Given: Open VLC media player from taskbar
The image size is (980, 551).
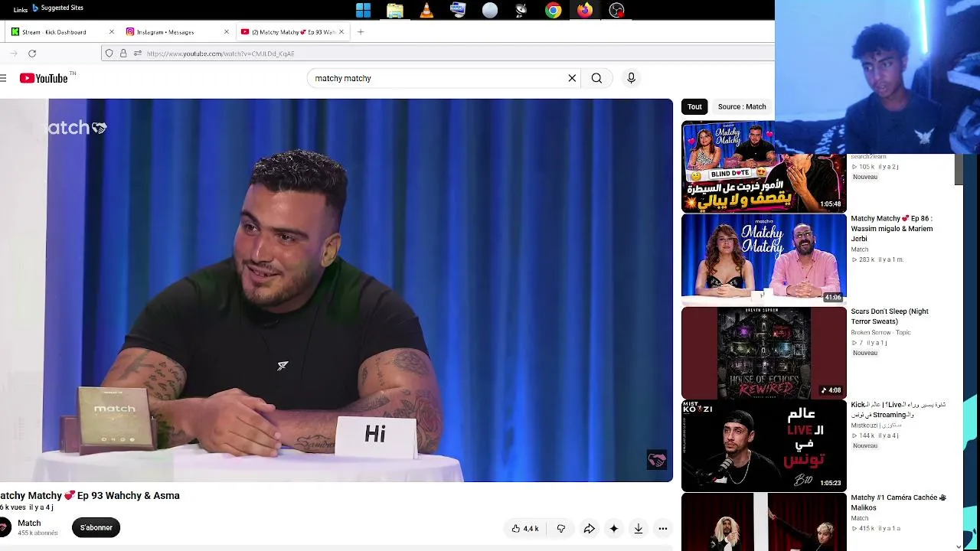Looking at the screenshot, I should (x=426, y=10).
